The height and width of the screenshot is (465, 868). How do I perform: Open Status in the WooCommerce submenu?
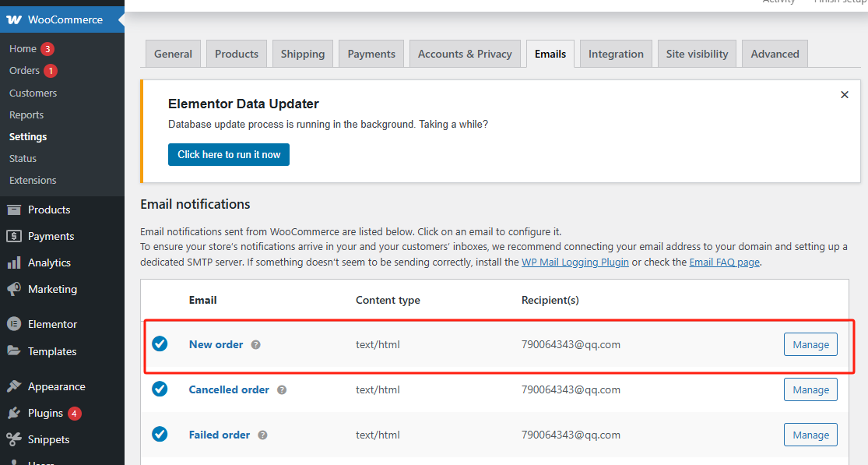click(23, 159)
